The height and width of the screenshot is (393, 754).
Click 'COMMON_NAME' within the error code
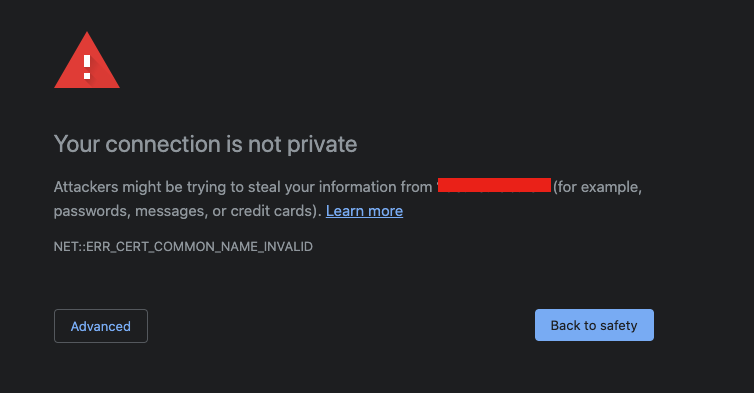(206, 247)
